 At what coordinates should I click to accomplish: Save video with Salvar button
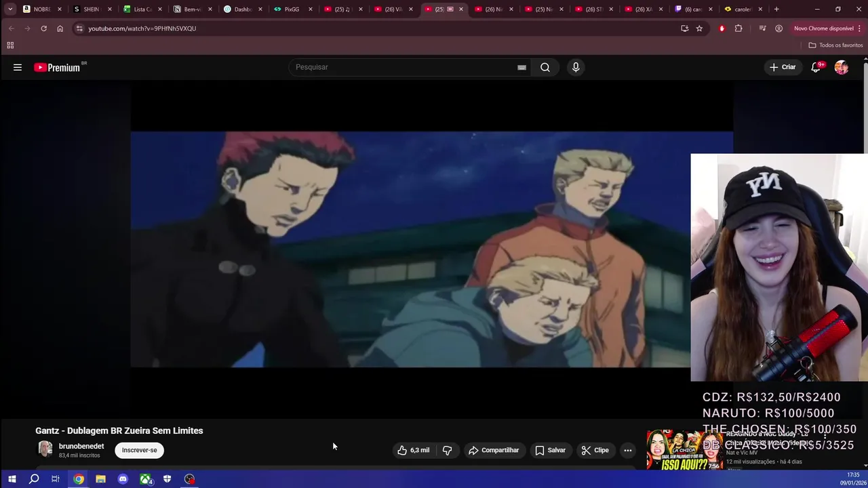point(550,450)
